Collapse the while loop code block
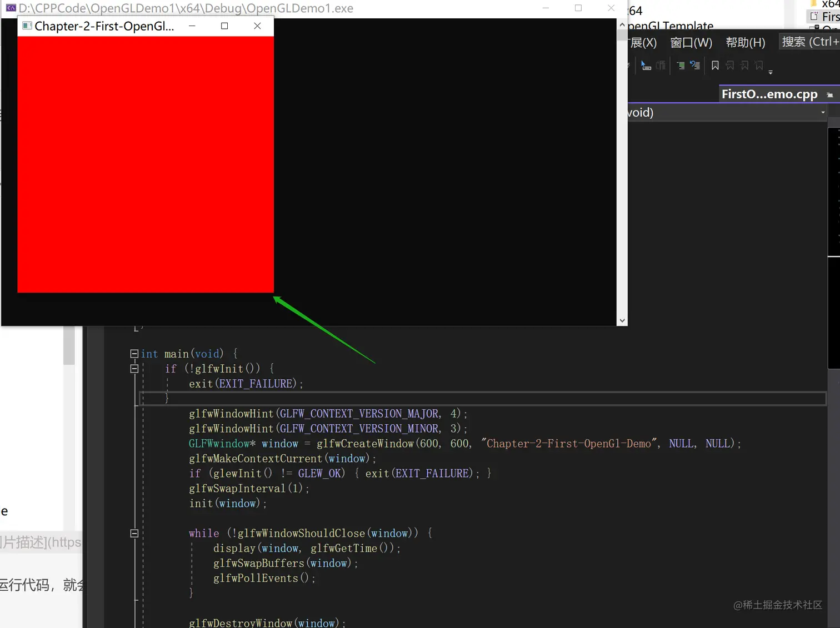Screen dimensions: 840x628 (134, 533)
